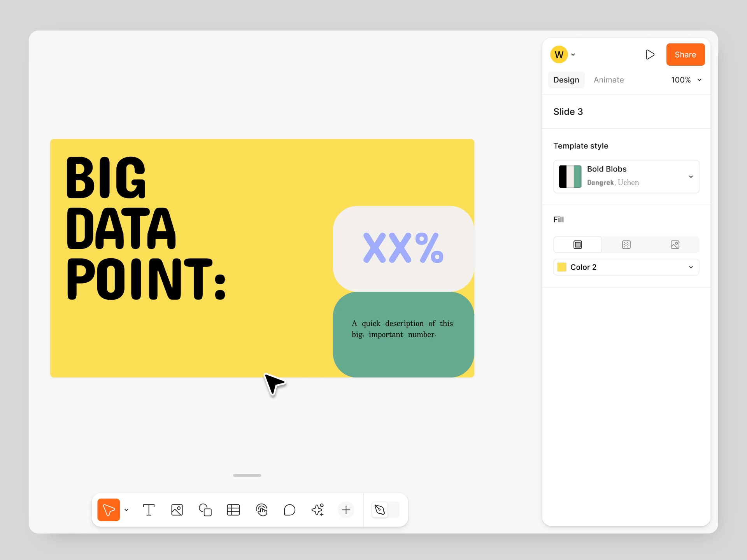This screenshot has height=560, width=747.
Task: Open the Interactive element tool
Action: [262, 510]
